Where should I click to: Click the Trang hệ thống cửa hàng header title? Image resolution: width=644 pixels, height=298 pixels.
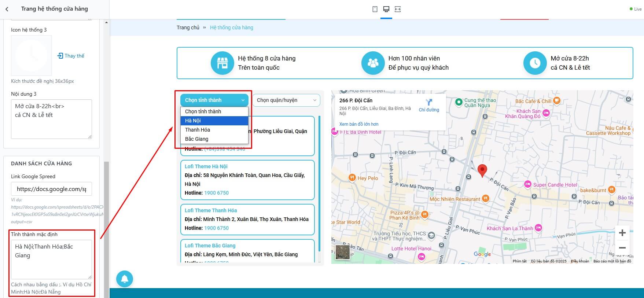pyautogui.click(x=55, y=9)
